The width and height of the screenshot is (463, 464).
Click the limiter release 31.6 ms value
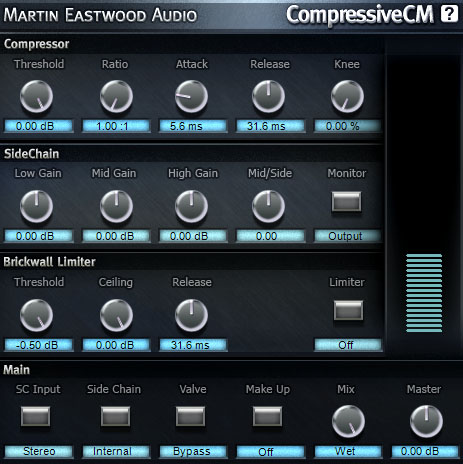[x=193, y=345]
